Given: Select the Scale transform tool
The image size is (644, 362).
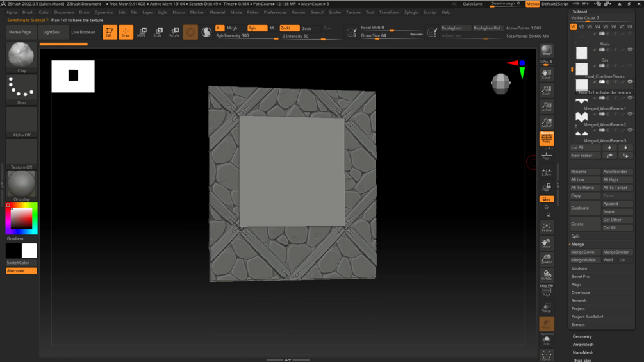Looking at the screenshot, I should point(158,31).
